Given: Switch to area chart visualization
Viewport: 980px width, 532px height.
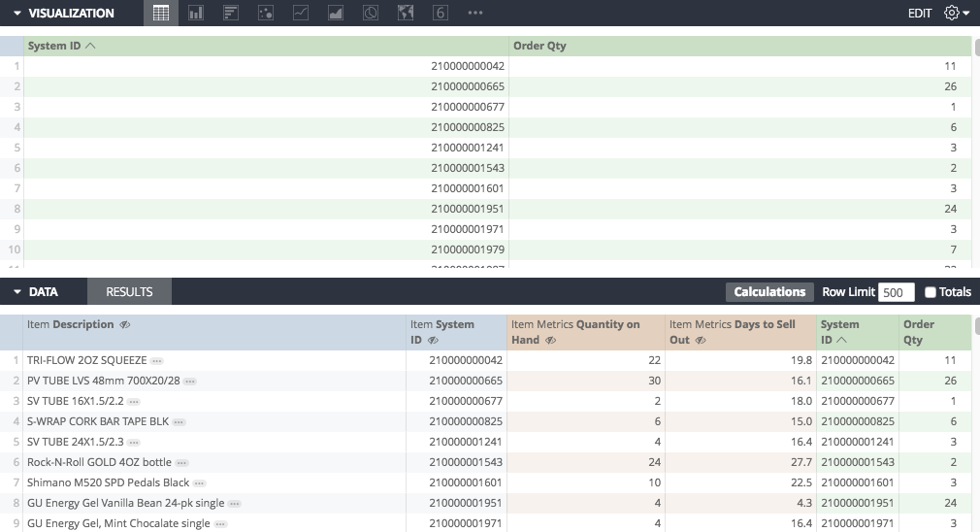Looking at the screenshot, I should click(x=336, y=13).
